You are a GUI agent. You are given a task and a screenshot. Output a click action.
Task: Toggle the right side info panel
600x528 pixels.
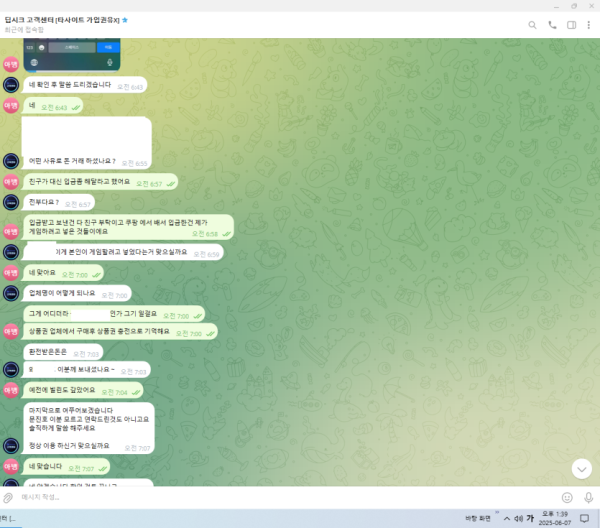click(x=571, y=25)
